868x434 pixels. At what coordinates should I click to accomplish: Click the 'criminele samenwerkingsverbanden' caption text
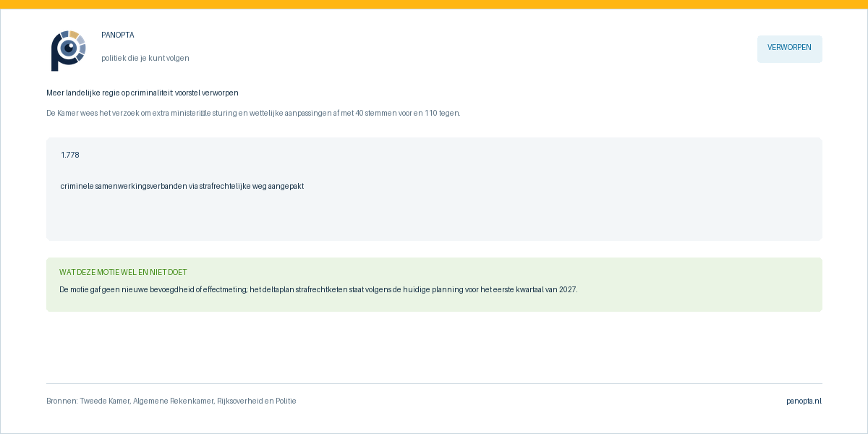click(182, 186)
